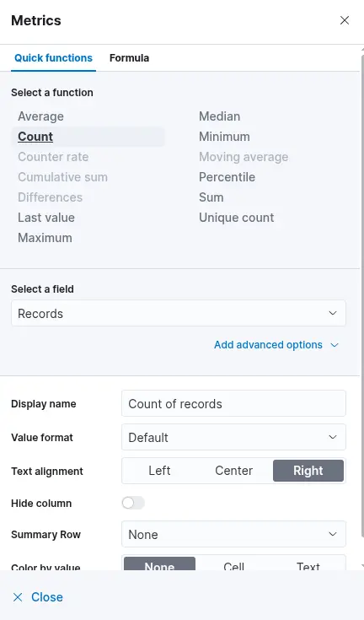Choose the Average function
The height and width of the screenshot is (620, 364).
tap(40, 116)
